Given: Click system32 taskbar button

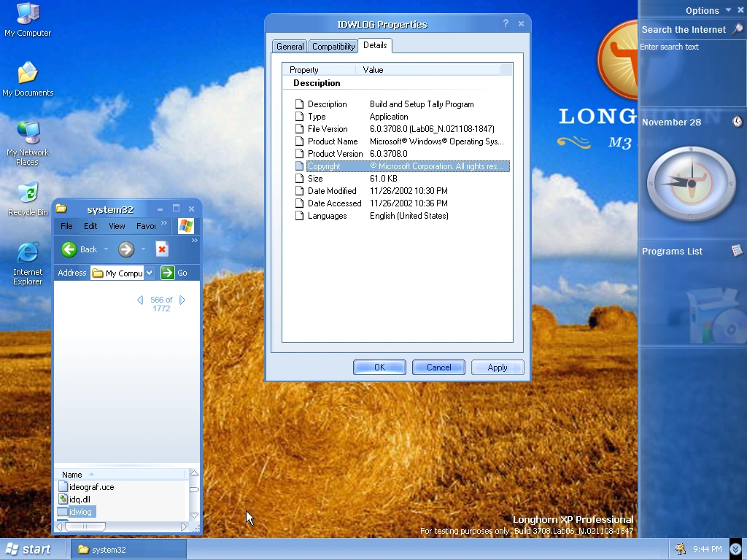Looking at the screenshot, I should (x=128, y=550).
